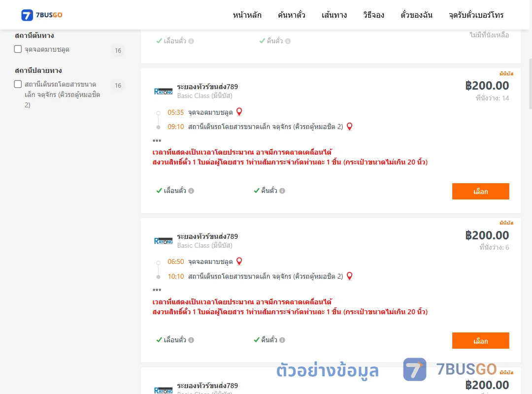Viewport: 532px width, 394px height.
Task: Click ที่นั่งว่าง: 6 seat count
Action: click(494, 247)
